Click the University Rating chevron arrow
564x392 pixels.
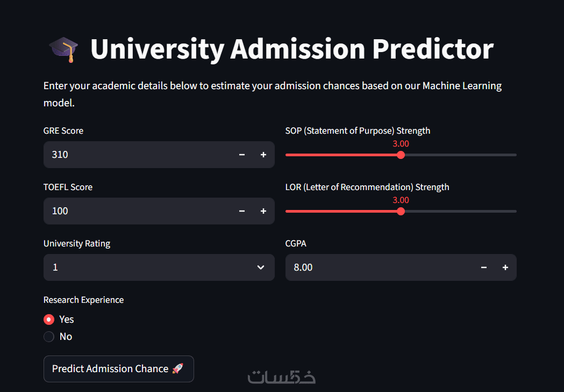tap(261, 267)
